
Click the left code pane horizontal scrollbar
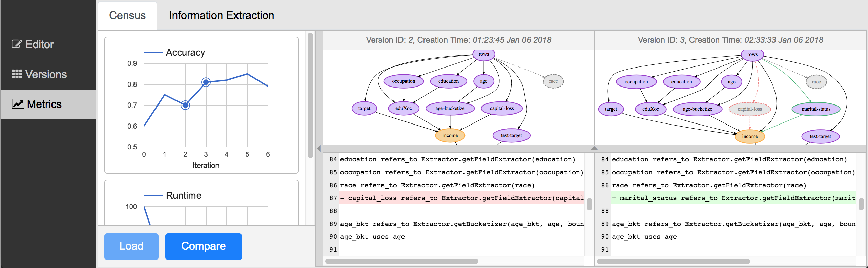(x=401, y=261)
